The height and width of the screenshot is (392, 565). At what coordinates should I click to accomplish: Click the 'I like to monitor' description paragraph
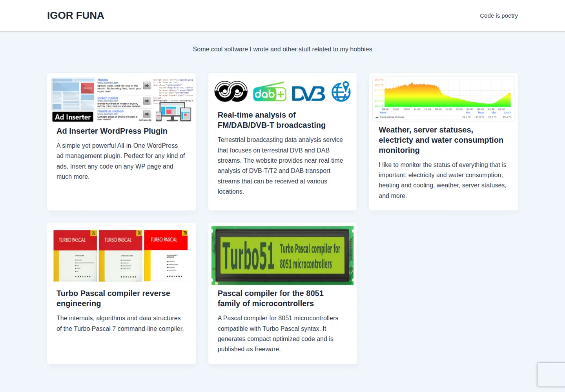443,180
